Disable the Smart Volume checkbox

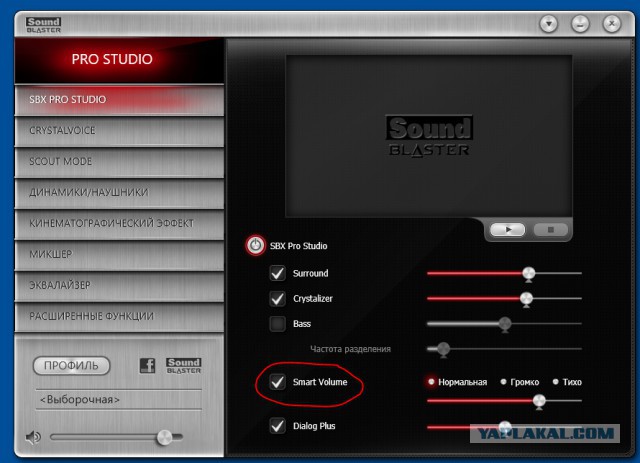point(278,382)
